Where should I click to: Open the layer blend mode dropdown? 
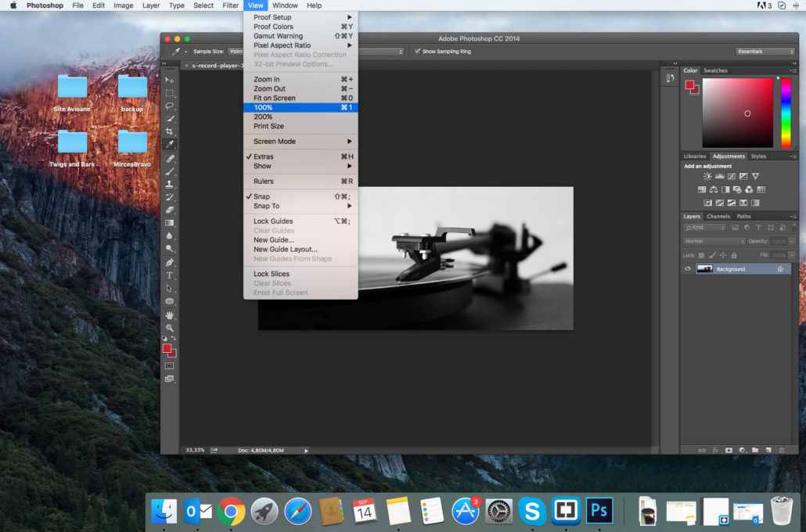714,241
